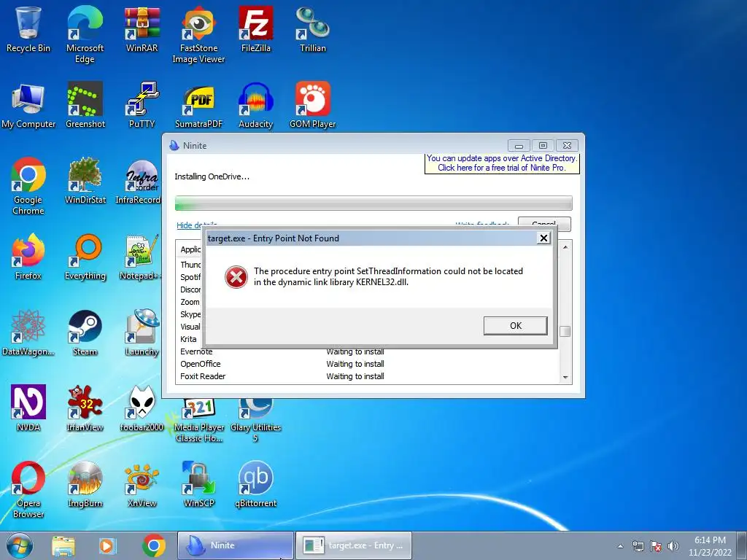
Task: Select the IrfanView desktop shortcut
Action: 85,408
